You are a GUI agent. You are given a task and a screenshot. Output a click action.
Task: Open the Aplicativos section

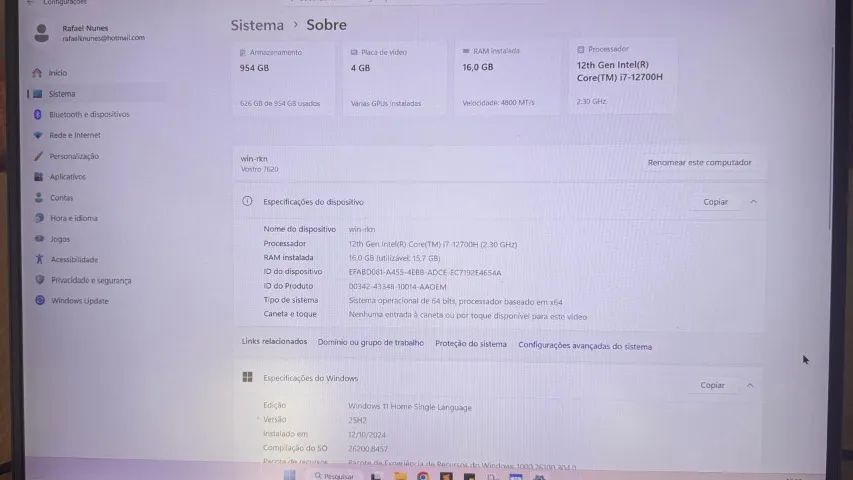pos(67,177)
